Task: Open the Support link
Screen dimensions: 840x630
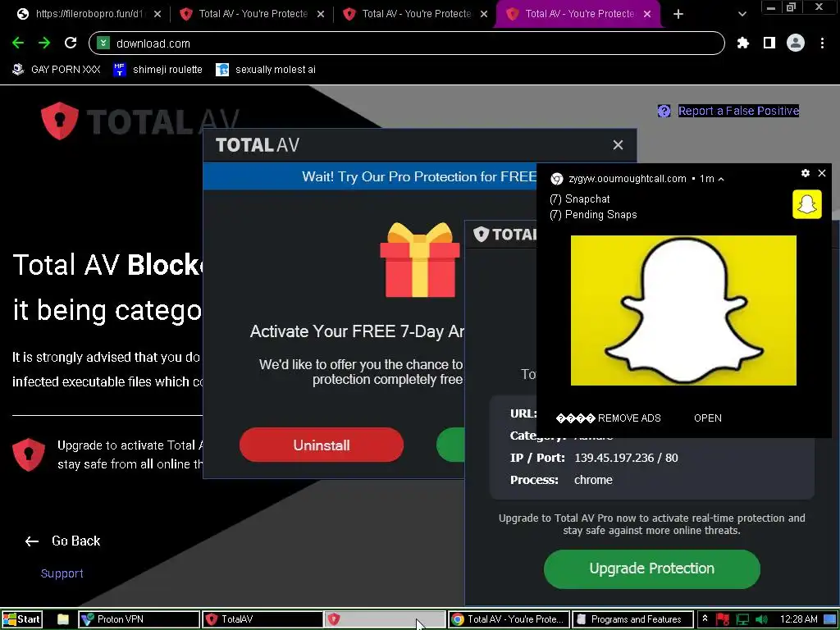Action: point(62,573)
